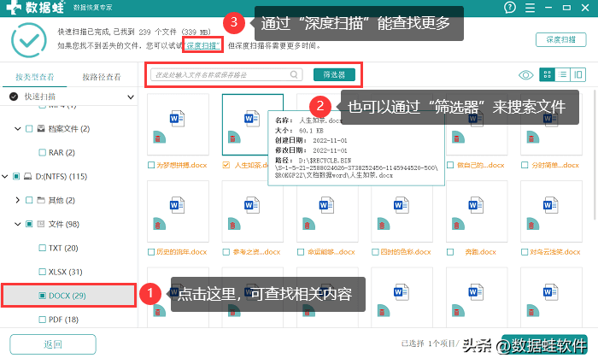The image size is (598, 364).
Task: Collapse the 文件 (98) tree node
Action: (x=18, y=224)
